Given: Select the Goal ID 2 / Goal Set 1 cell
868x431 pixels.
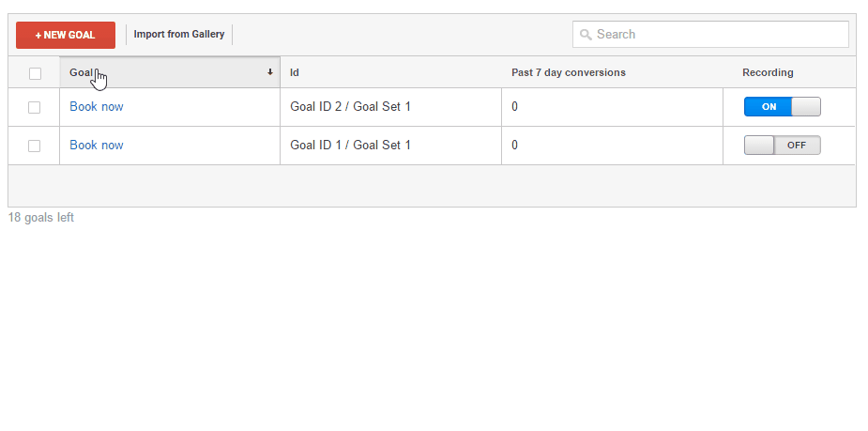Looking at the screenshot, I should 351,107.
